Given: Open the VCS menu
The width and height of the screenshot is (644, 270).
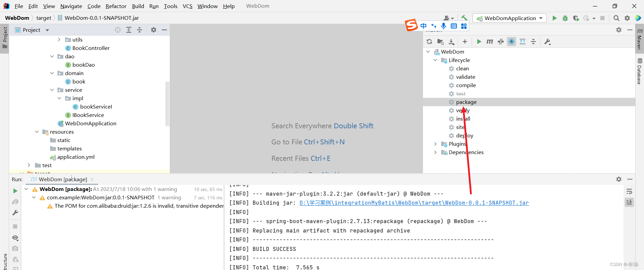Looking at the screenshot, I should coord(187,6).
